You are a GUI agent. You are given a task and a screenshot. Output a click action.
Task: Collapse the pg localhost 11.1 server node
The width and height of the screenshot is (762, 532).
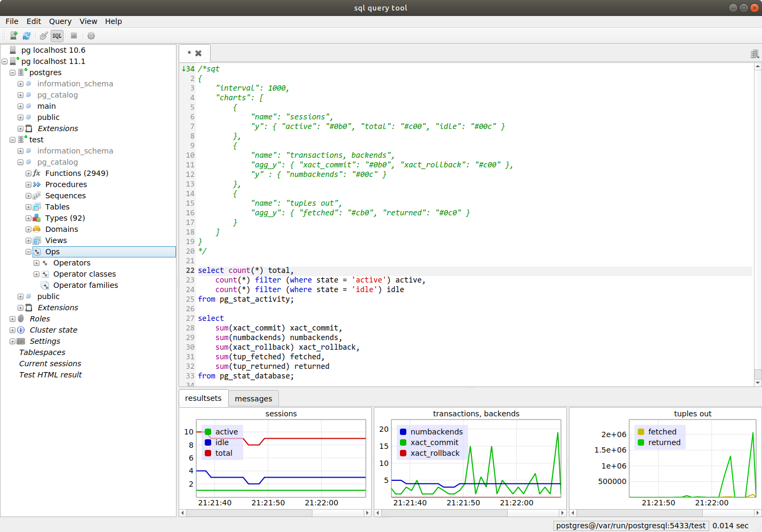4,61
